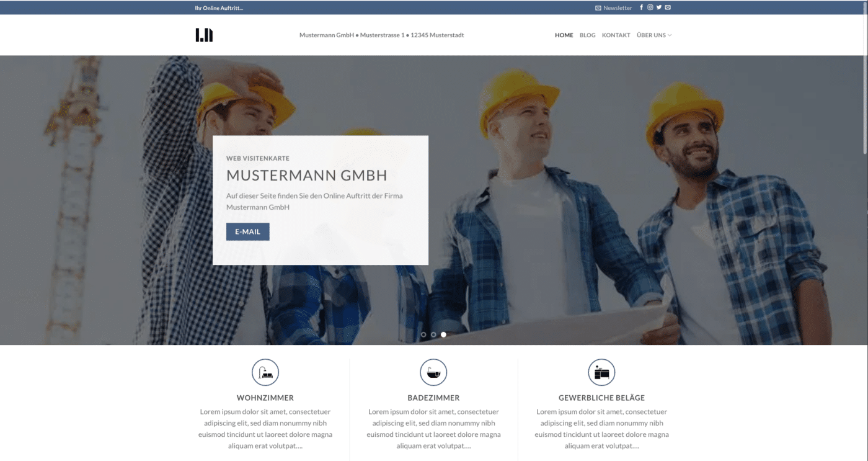The height and width of the screenshot is (461, 868).
Task: Open the Facebook icon in top bar
Action: (x=641, y=7)
